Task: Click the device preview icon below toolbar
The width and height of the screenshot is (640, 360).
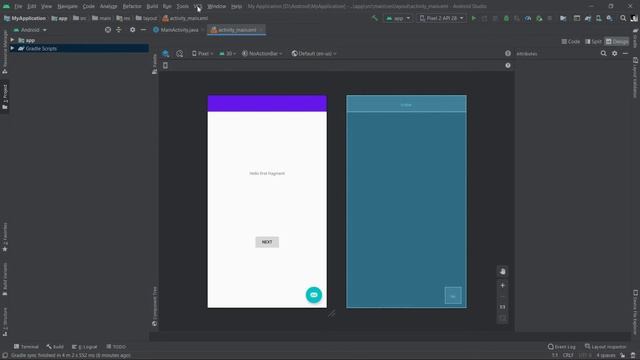Action: tap(165, 65)
